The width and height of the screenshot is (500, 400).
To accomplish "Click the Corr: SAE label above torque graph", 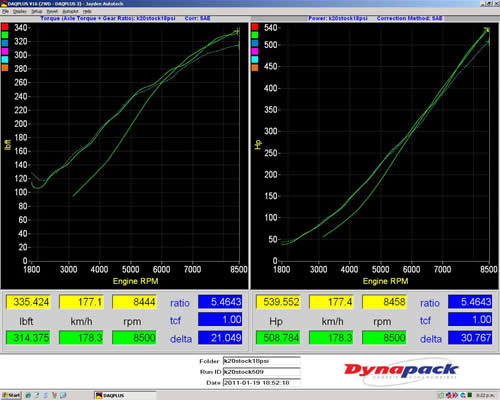I will click(197, 18).
